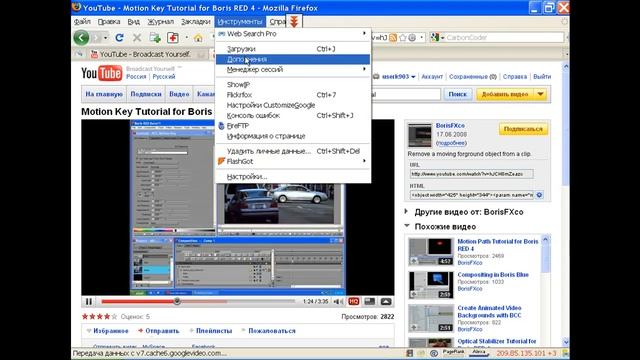The image size is (640, 360).
Task: Select Дополнения menu entry
Action: [x=293, y=60]
